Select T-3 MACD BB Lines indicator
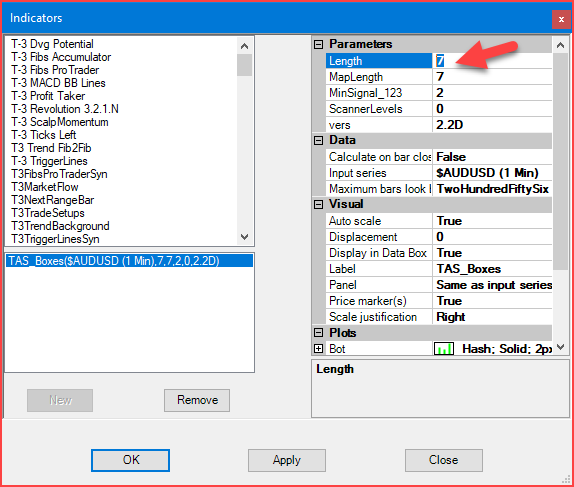This screenshot has height=487, width=574. pyautogui.click(x=58, y=83)
